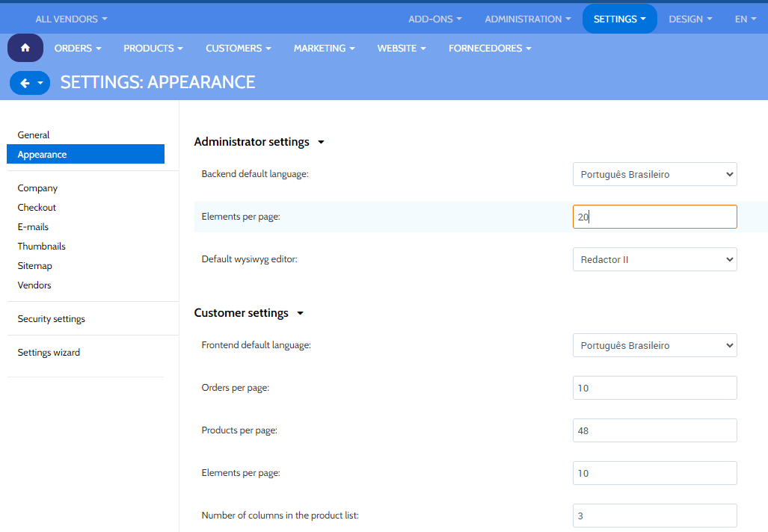This screenshot has width=768, height=532.
Task: Go to General settings section
Action: [34, 135]
